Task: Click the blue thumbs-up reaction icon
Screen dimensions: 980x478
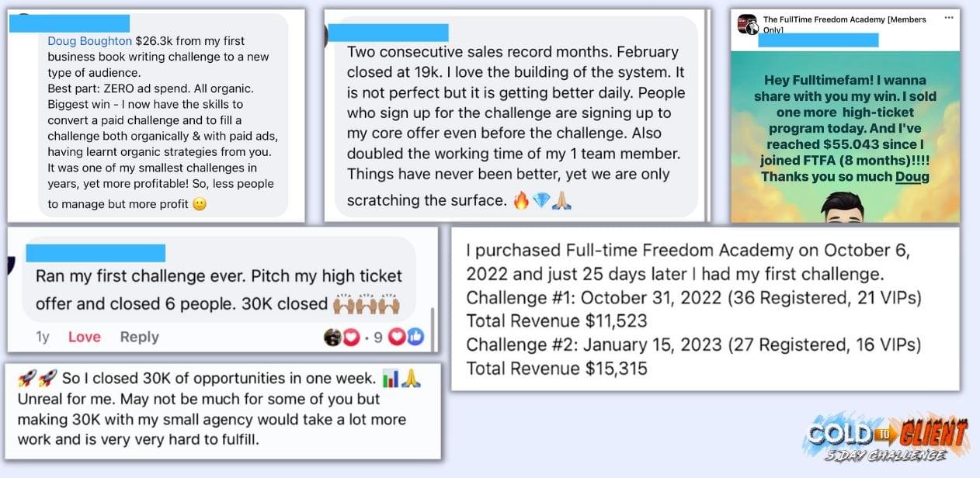Action: 416,337
